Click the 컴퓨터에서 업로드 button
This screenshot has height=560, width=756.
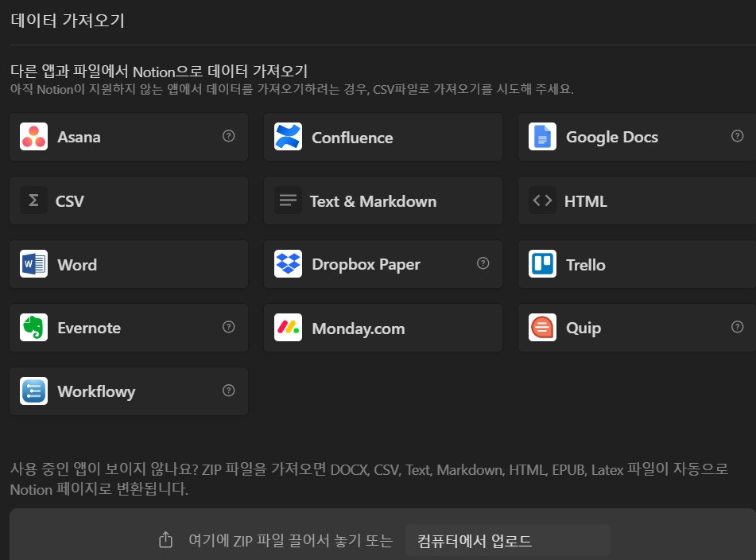508,541
